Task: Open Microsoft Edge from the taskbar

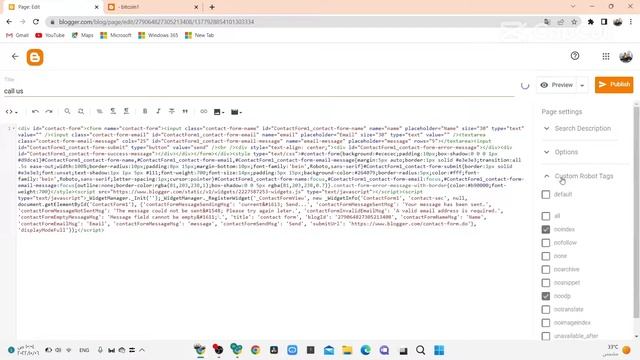Action: coord(366,350)
